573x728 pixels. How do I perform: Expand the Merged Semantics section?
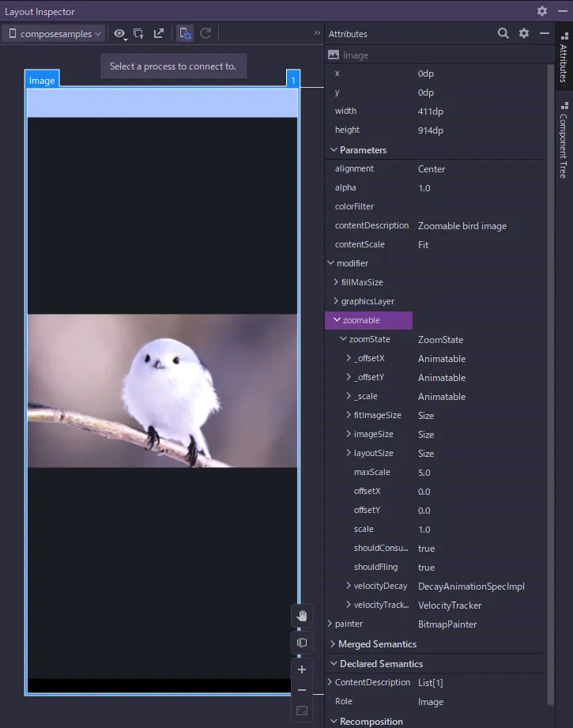pyautogui.click(x=332, y=644)
